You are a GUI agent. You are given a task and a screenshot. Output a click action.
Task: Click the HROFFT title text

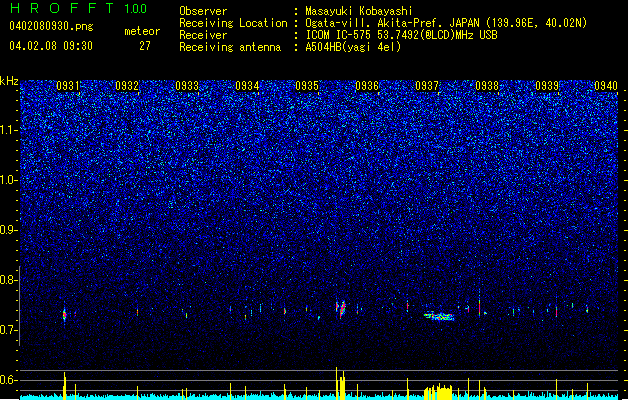tap(62, 8)
